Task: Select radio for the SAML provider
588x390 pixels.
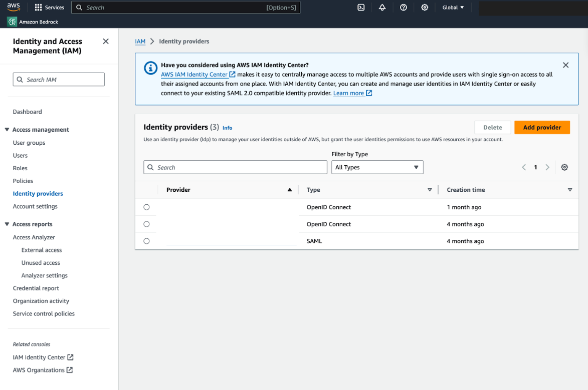Action: click(147, 241)
